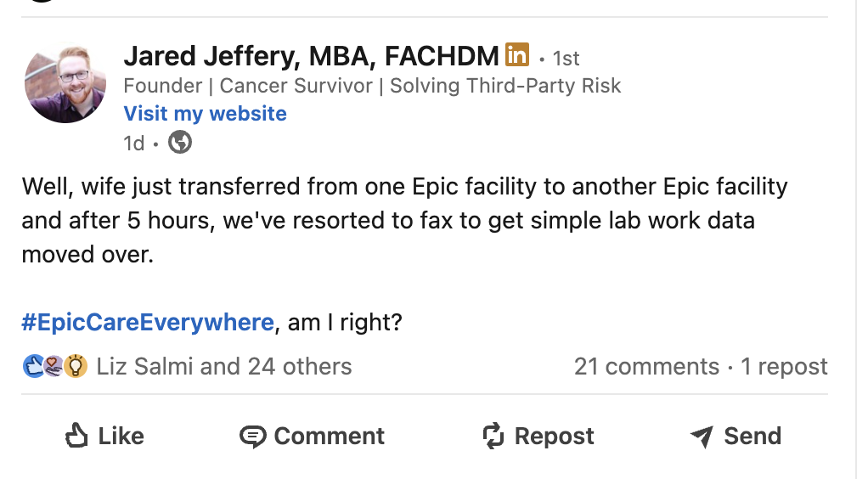Click the blue thumbs-up reaction icon
Screen dimensions: 868x479
[33, 366]
